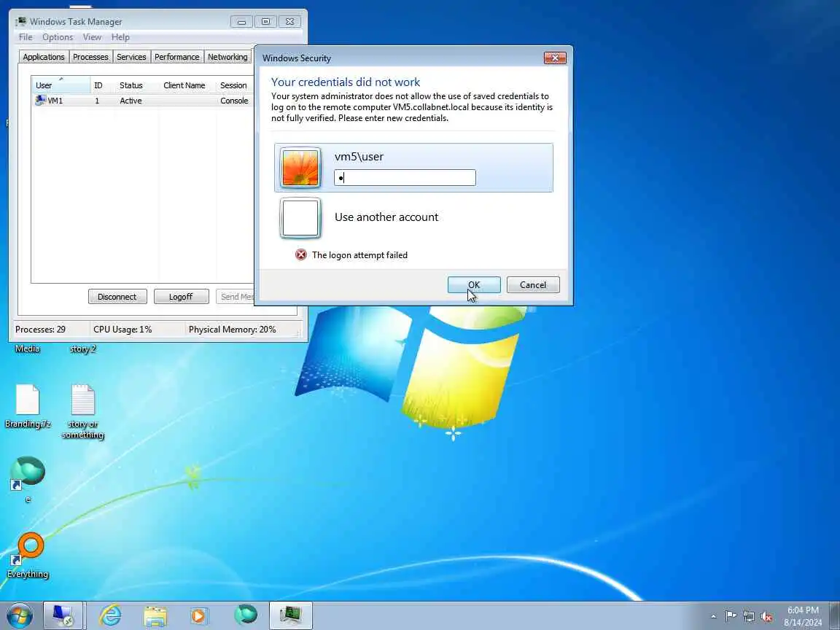Select the green 'e' desktop shortcut
Screen dimensions: 840x630
coord(27,478)
